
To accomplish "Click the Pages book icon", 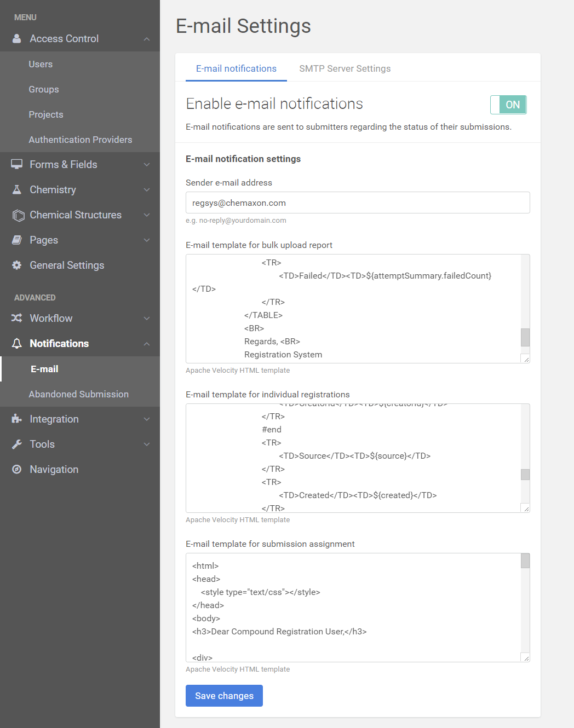I will 17,240.
